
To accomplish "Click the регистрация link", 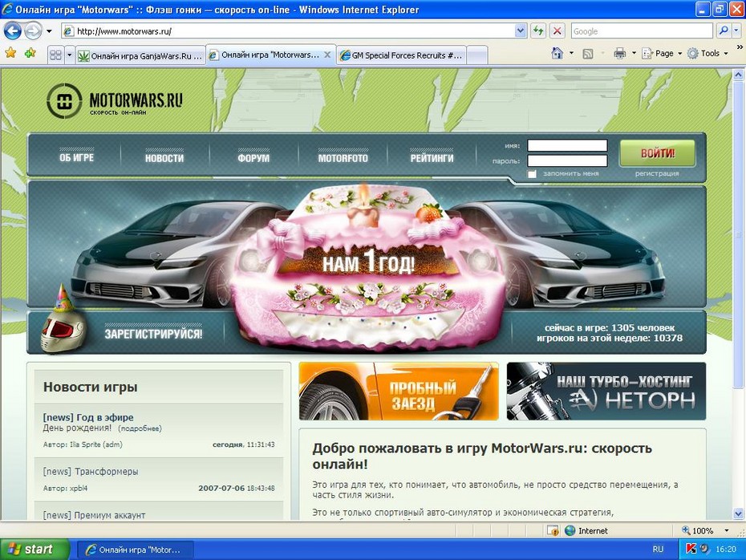I will 657,173.
